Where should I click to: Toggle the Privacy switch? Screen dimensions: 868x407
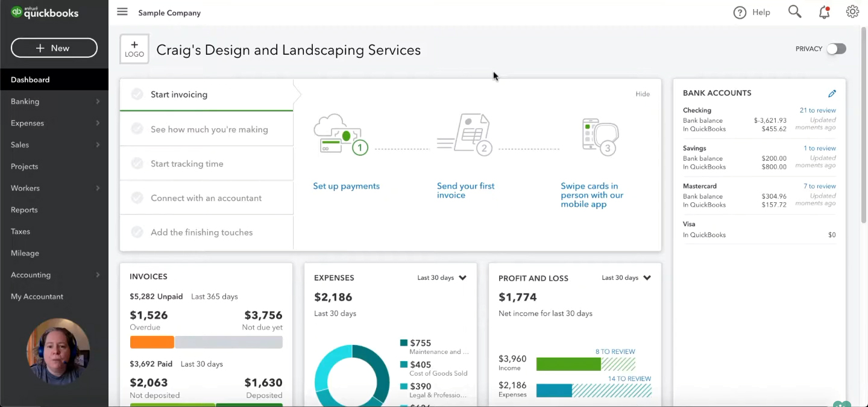[836, 49]
